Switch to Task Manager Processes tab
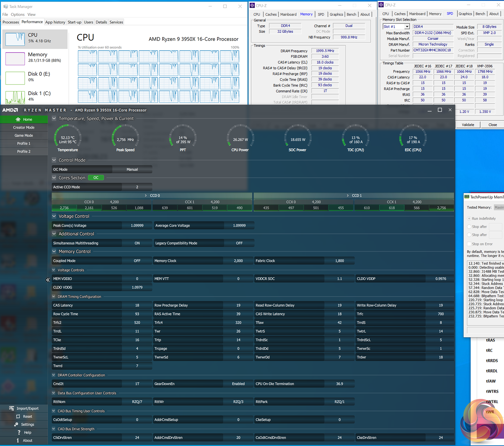The width and height of the screenshot is (504, 446). [11, 22]
